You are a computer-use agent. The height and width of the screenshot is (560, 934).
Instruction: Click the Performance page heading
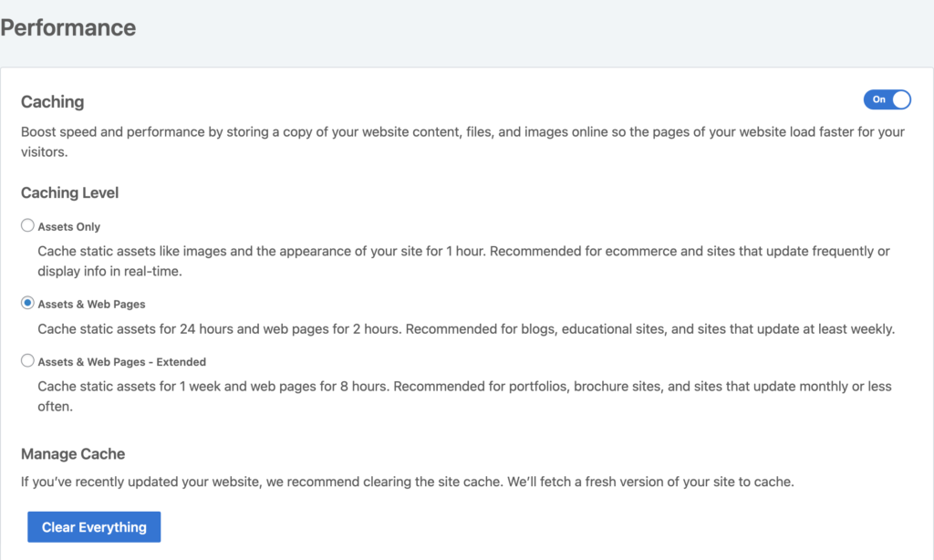67,28
